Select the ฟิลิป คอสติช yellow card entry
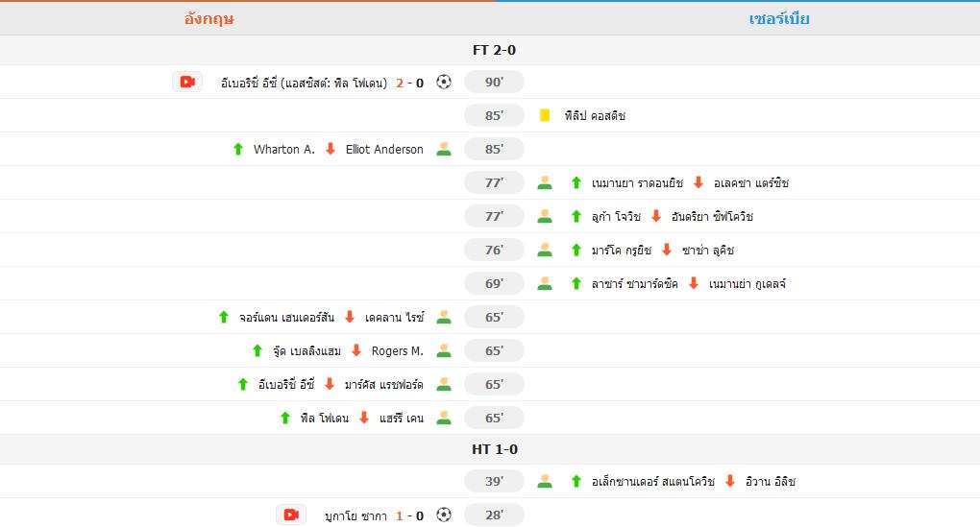This screenshot has height=527, width=980. click(596, 116)
